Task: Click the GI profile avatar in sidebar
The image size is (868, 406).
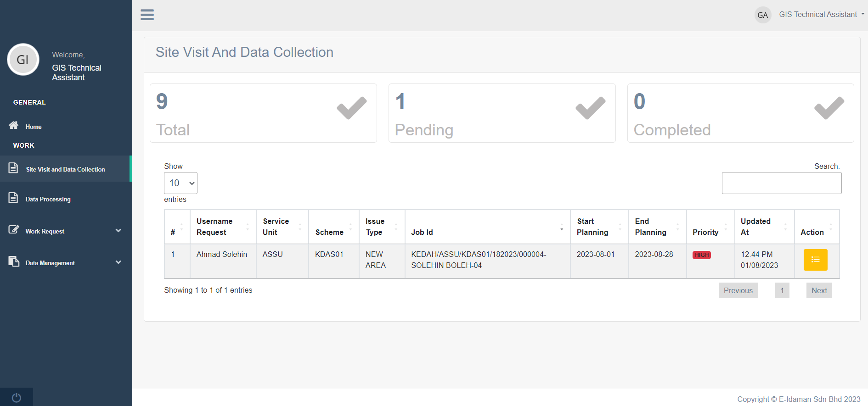Action: (23, 60)
